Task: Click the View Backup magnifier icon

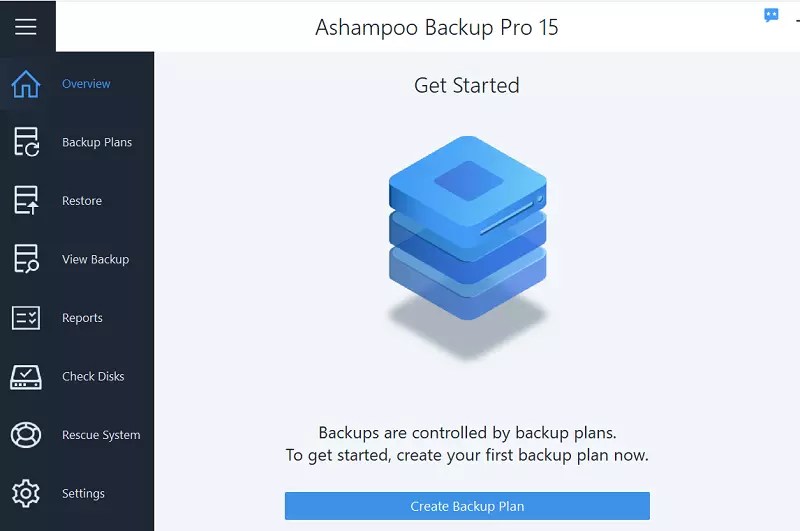Action: 26,259
